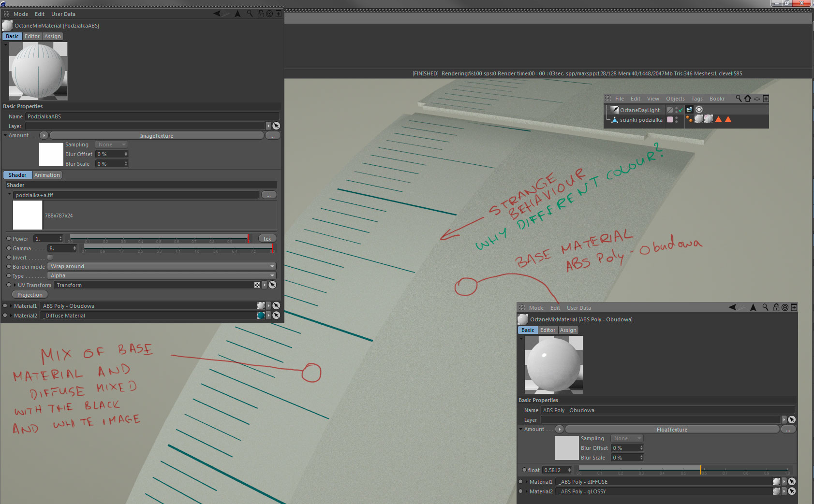Click the back arrow in PodzialkaABS attribute panel
The image size is (814, 504).
217,14
